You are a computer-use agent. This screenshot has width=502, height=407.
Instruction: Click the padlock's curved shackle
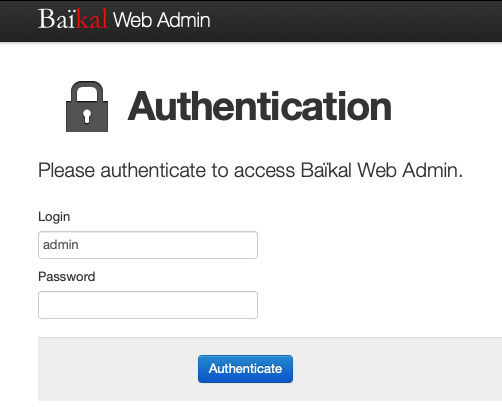point(87,92)
